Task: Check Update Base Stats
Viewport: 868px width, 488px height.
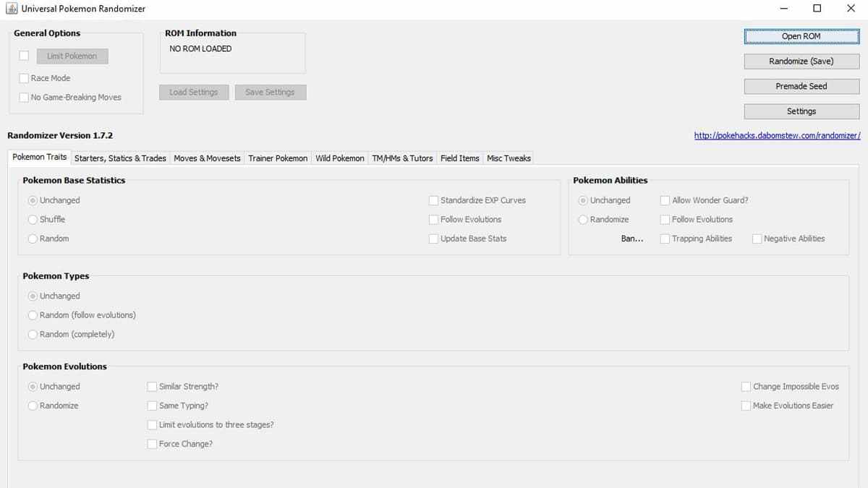Action: [x=433, y=239]
